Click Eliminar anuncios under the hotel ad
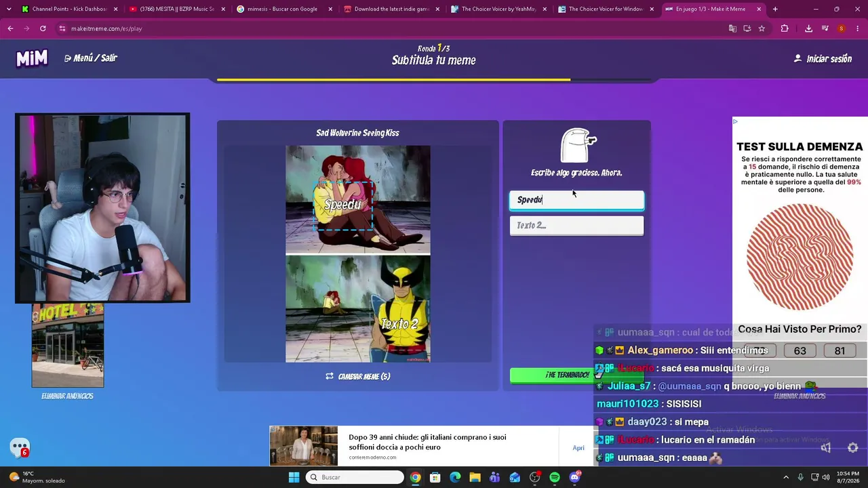 click(x=67, y=396)
